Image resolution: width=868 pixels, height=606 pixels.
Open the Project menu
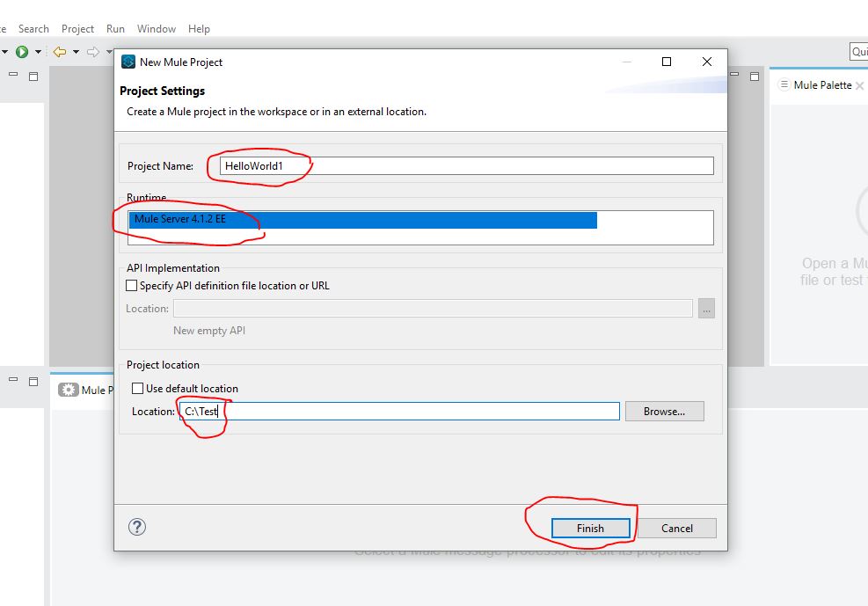pos(77,29)
